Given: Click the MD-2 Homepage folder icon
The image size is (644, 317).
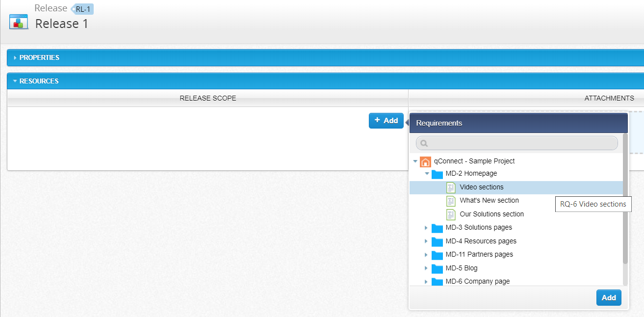Looking at the screenshot, I should (x=437, y=174).
